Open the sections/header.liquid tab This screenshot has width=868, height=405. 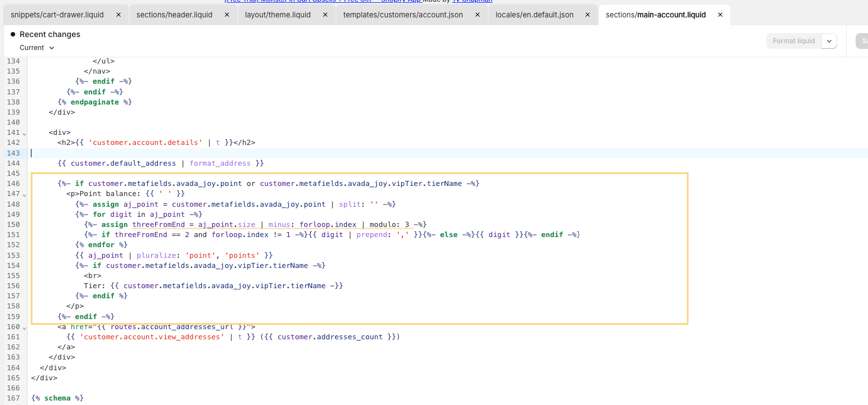click(x=174, y=15)
